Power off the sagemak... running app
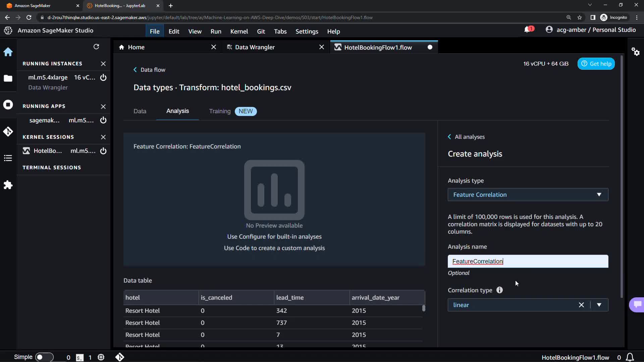The width and height of the screenshot is (644, 362). pyautogui.click(x=103, y=120)
